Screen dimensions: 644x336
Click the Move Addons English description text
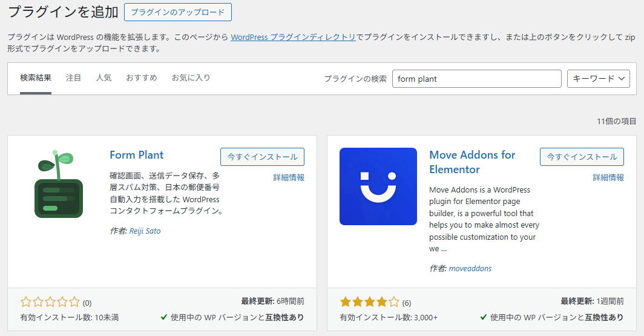(484, 219)
